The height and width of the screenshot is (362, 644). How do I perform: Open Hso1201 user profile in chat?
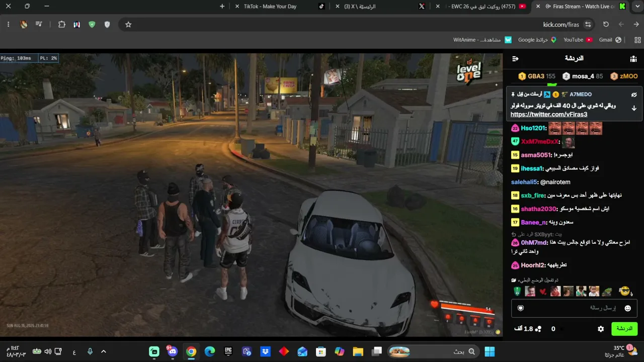point(533,128)
